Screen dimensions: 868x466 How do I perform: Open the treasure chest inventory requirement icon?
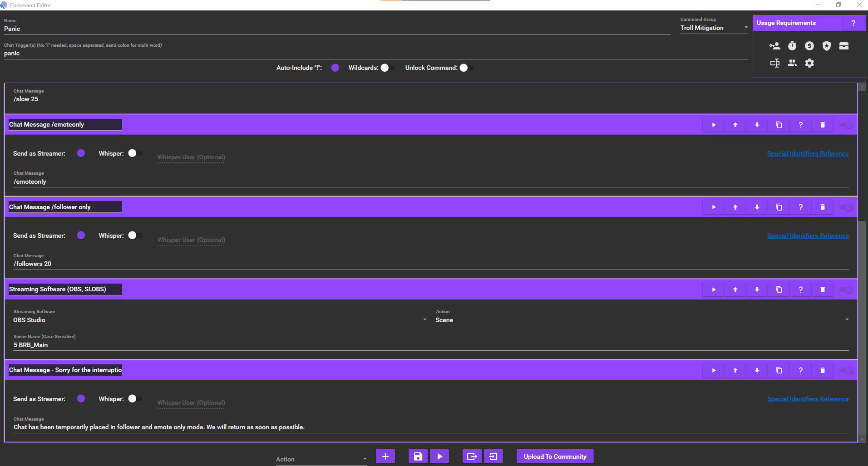[x=843, y=46]
